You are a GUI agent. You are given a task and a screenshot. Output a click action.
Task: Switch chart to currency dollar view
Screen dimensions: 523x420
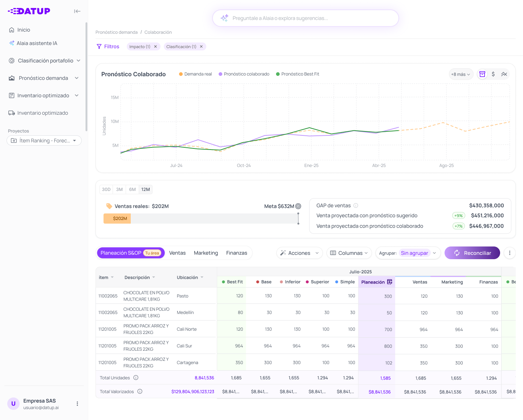(x=493, y=74)
